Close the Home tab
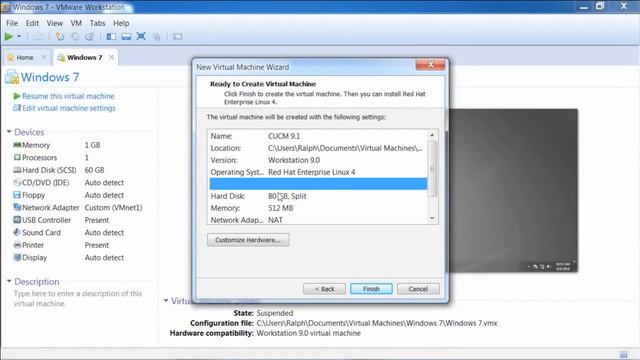This screenshot has height=360, width=640. tap(44, 57)
